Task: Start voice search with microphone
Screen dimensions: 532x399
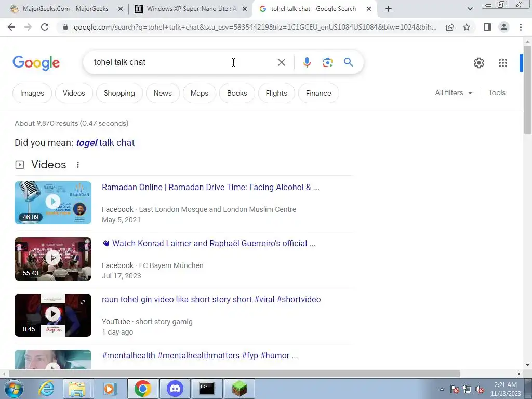Action: coord(307,62)
